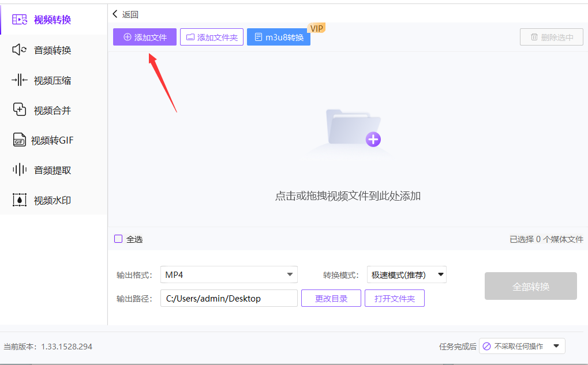Click the 全部转换 button
Screen dimensions: 588x365
[531, 287]
